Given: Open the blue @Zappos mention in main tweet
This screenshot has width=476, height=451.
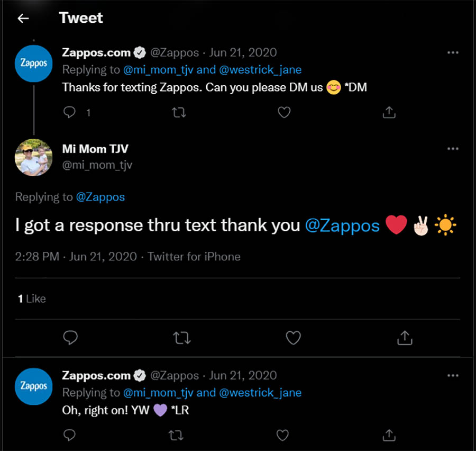Looking at the screenshot, I should coord(342,226).
